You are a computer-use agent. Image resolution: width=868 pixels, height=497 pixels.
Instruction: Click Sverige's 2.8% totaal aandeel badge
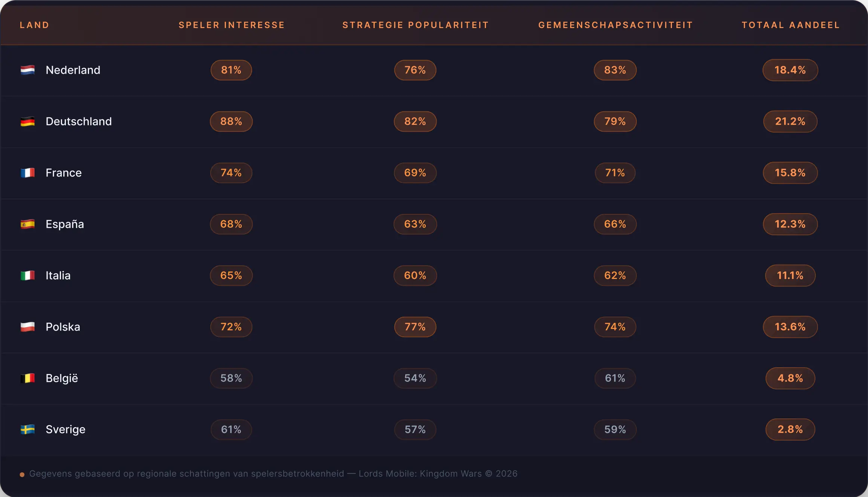point(790,429)
